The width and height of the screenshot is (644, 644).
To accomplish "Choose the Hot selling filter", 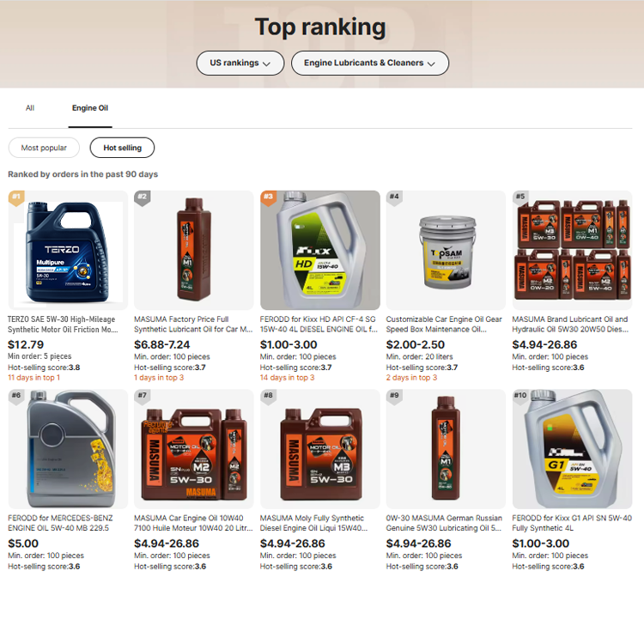I will [122, 148].
